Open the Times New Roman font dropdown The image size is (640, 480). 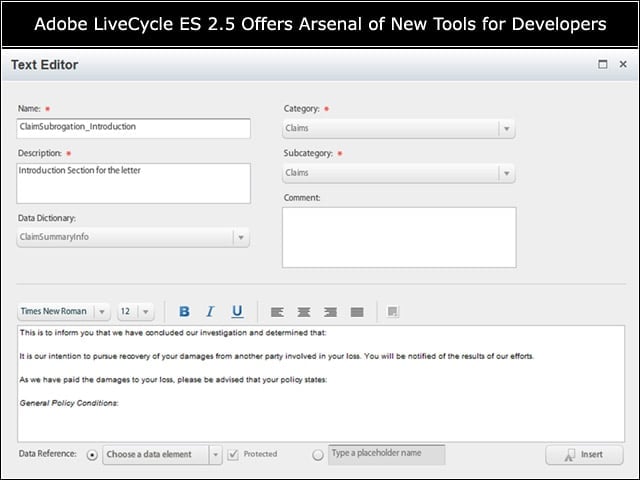click(63, 311)
